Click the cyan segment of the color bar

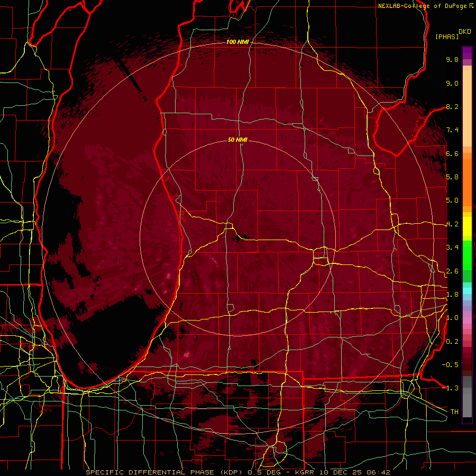pos(467,291)
